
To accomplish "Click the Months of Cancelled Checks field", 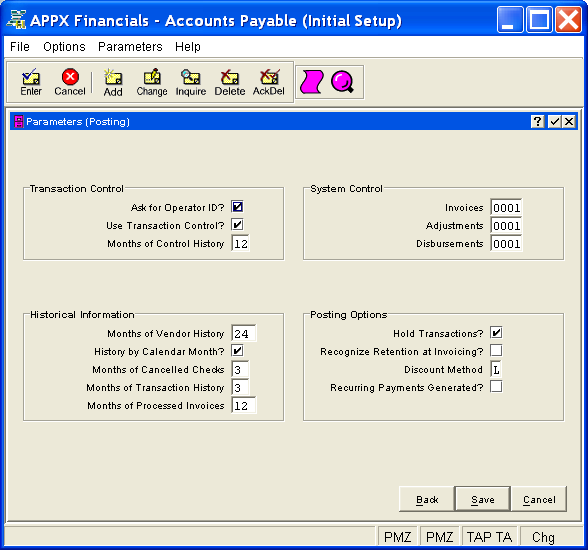I will click(240, 370).
